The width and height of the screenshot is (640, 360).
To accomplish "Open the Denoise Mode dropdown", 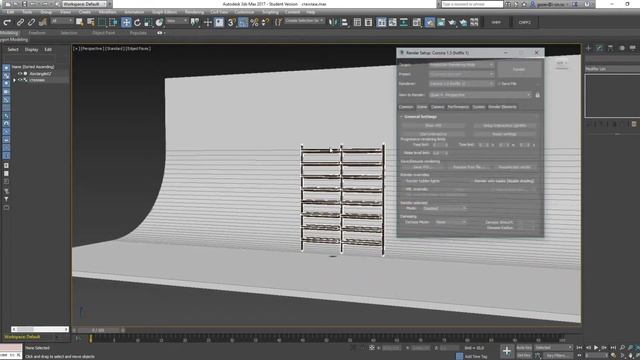I will (450, 222).
